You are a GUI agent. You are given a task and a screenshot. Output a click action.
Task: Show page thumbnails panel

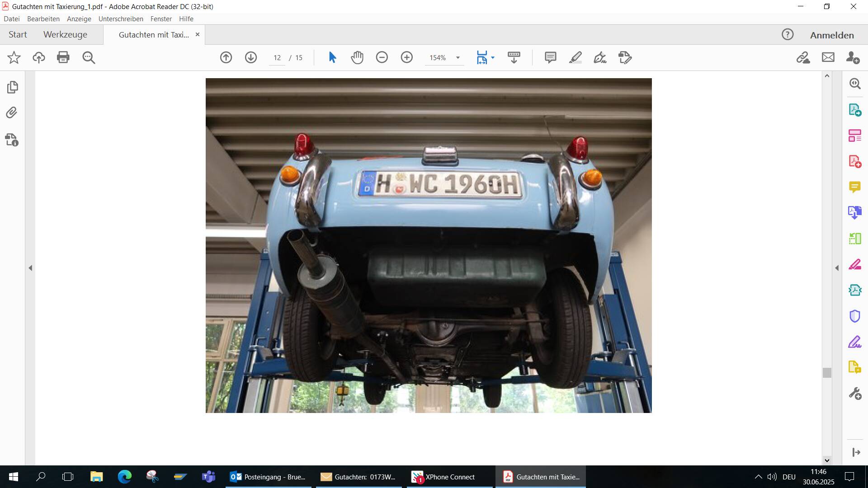coord(12,87)
